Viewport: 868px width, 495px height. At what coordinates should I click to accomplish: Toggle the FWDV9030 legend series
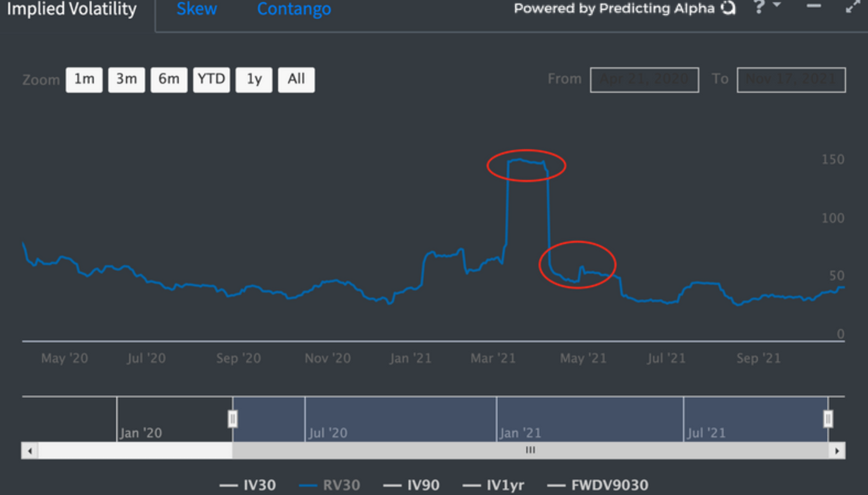point(598,485)
